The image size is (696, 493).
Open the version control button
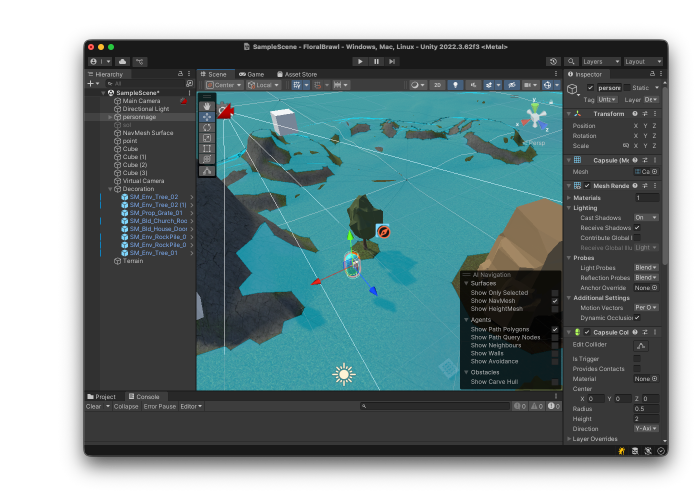point(140,62)
